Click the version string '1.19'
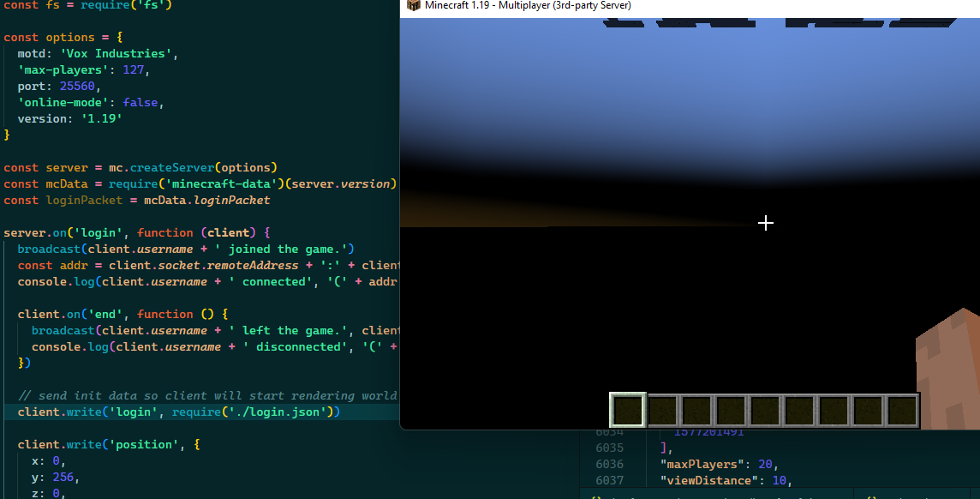Image resolution: width=980 pixels, height=499 pixels. click(x=101, y=119)
